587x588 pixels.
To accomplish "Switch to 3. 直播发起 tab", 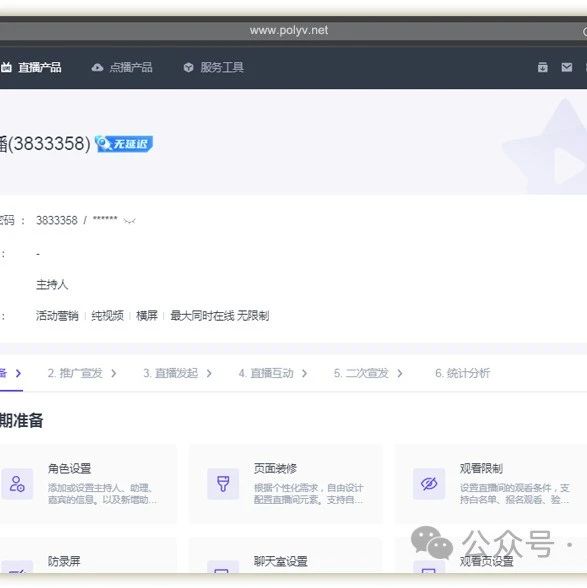I will 171,373.
